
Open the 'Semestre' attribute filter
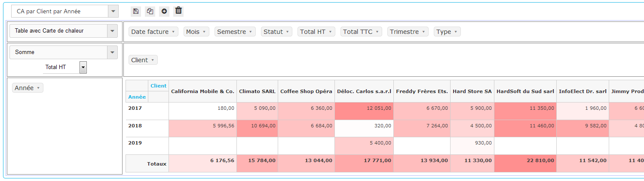250,32
